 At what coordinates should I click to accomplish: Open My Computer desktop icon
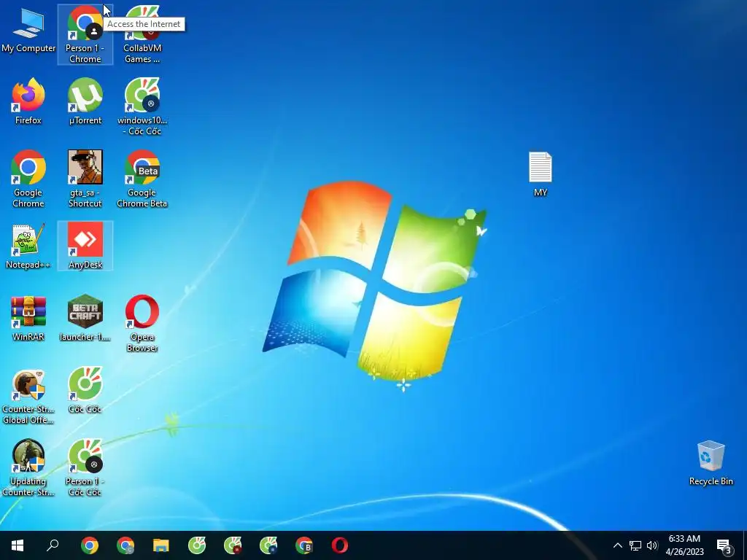28,31
